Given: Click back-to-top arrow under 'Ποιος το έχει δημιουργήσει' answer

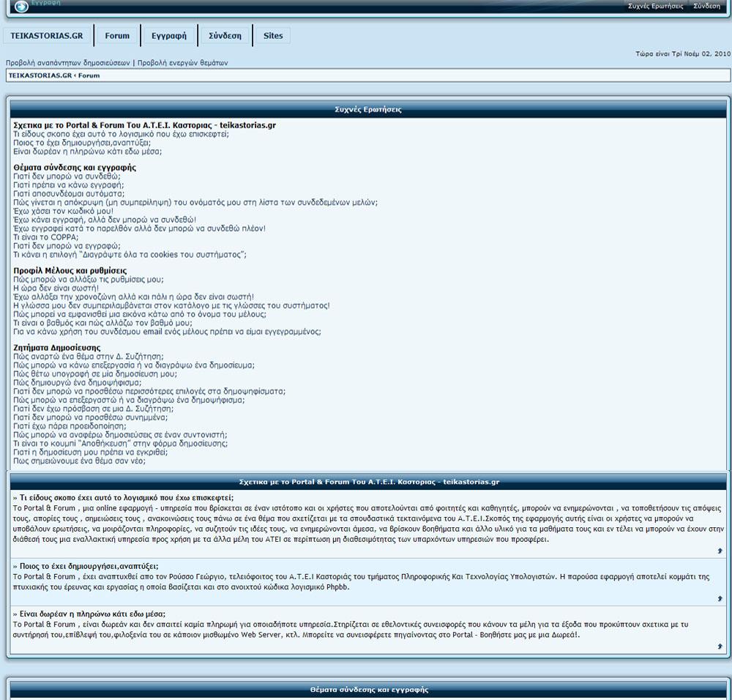Looking at the screenshot, I should (720, 599).
